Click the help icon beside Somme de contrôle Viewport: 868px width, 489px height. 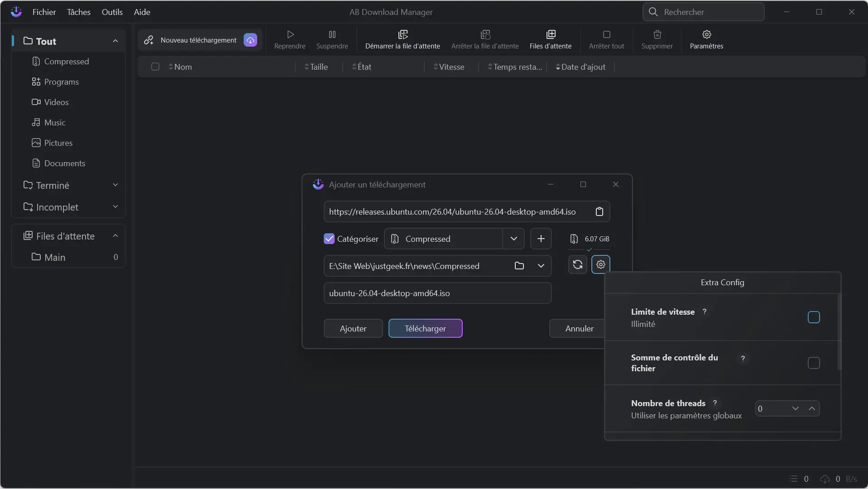coord(743,358)
